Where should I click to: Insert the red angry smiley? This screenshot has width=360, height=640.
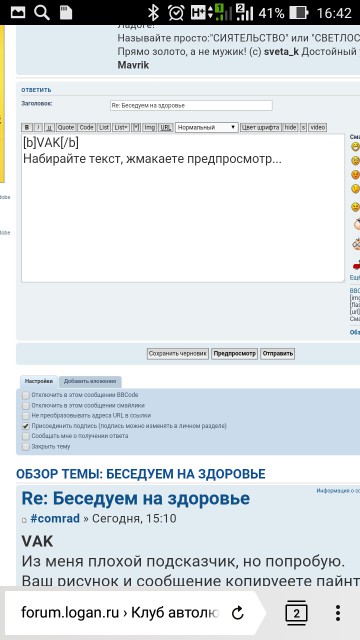click(x=356, y=175)
